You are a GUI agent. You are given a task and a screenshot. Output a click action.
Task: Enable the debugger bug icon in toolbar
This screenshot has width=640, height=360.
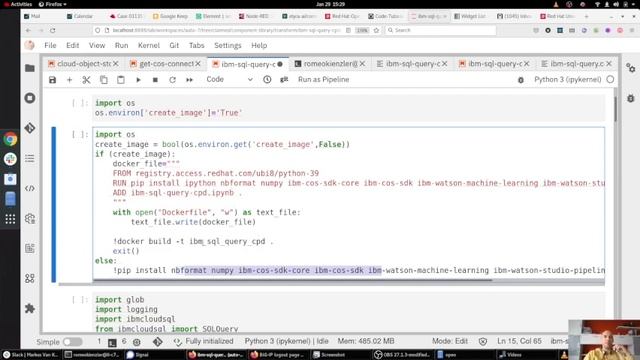click(521, 80)
